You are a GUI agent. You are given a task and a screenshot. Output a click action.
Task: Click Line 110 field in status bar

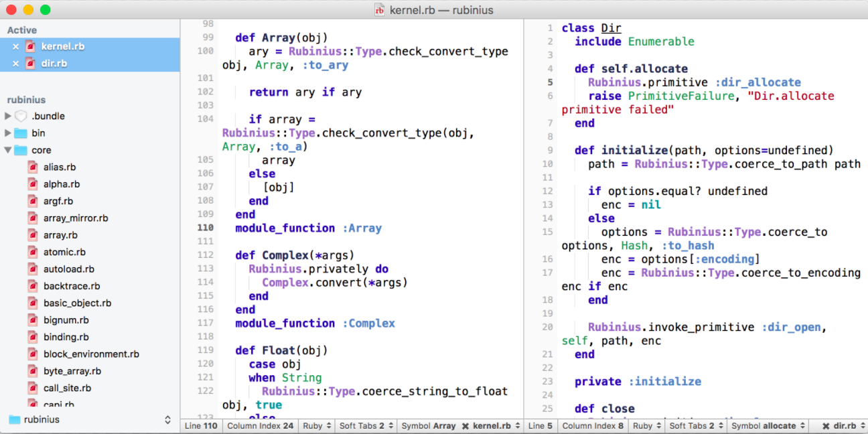click(x=202, y=426)
